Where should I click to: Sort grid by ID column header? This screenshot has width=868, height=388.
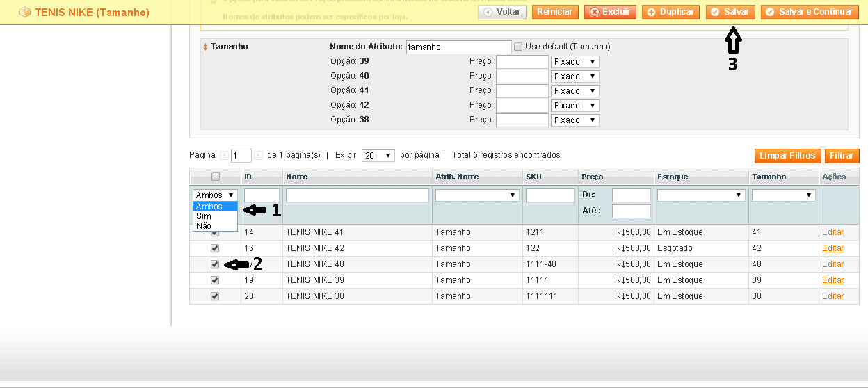pos(248,177)
